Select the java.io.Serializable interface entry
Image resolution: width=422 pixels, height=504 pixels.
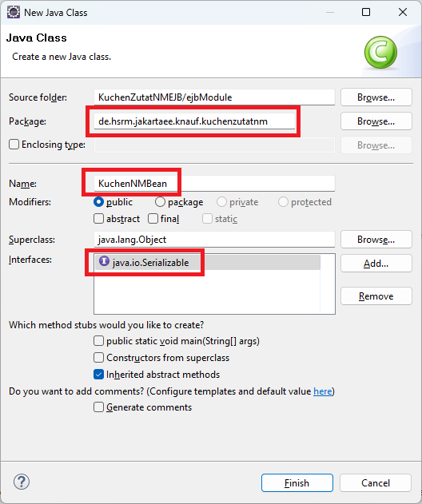tap(208, 262)
